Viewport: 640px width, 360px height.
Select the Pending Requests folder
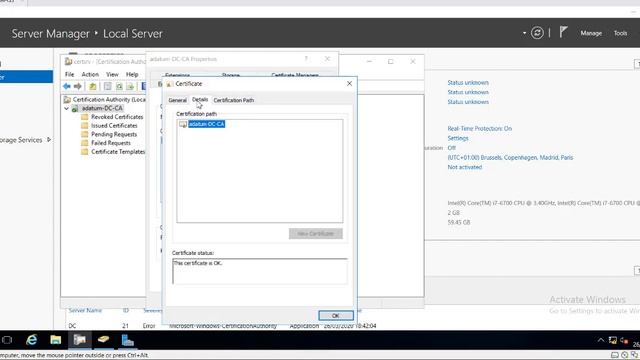(x=114, y=134)
